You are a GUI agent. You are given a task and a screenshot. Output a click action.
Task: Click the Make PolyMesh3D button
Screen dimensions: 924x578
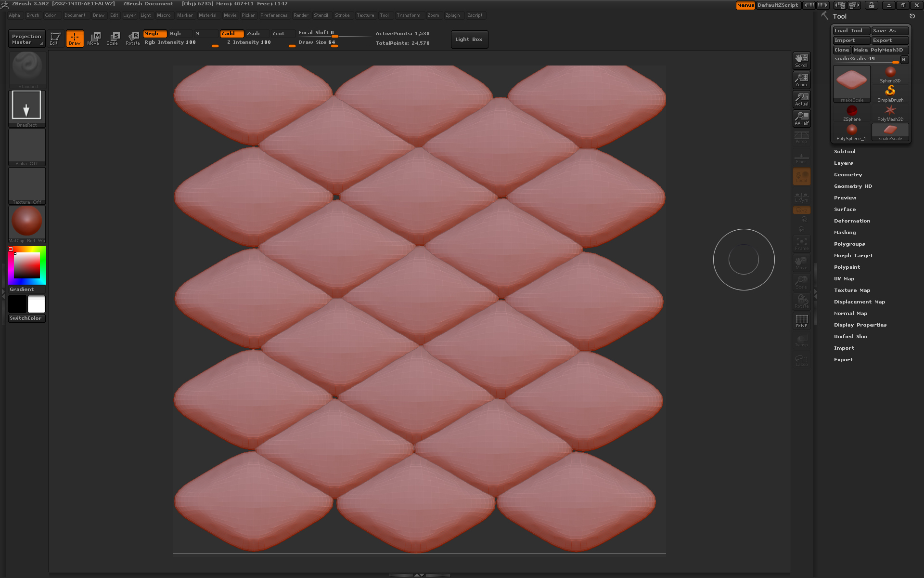point(879,50)
